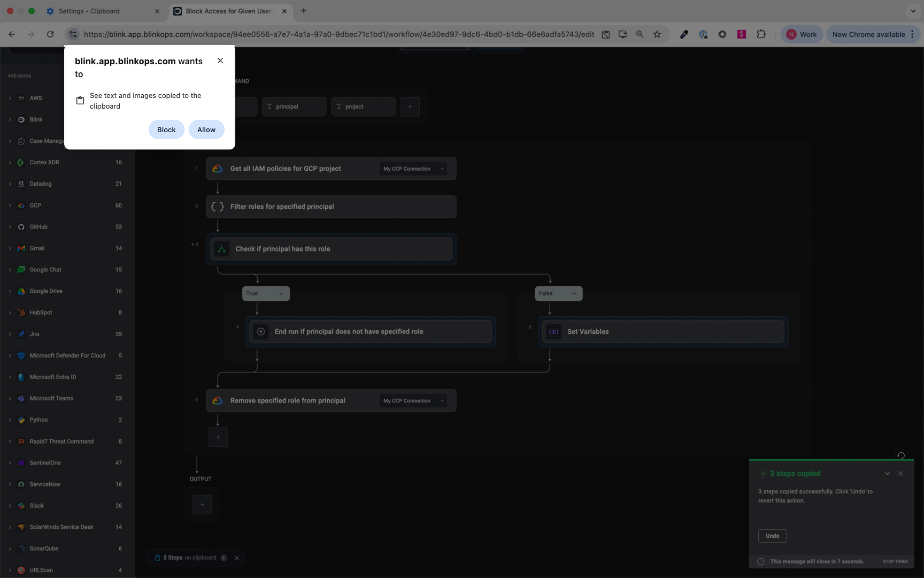Image resolution: width=924 pixels, height=578 pixels.
Task: Click the Gmail icon in sidebar
Action: [x=21, y=248]
